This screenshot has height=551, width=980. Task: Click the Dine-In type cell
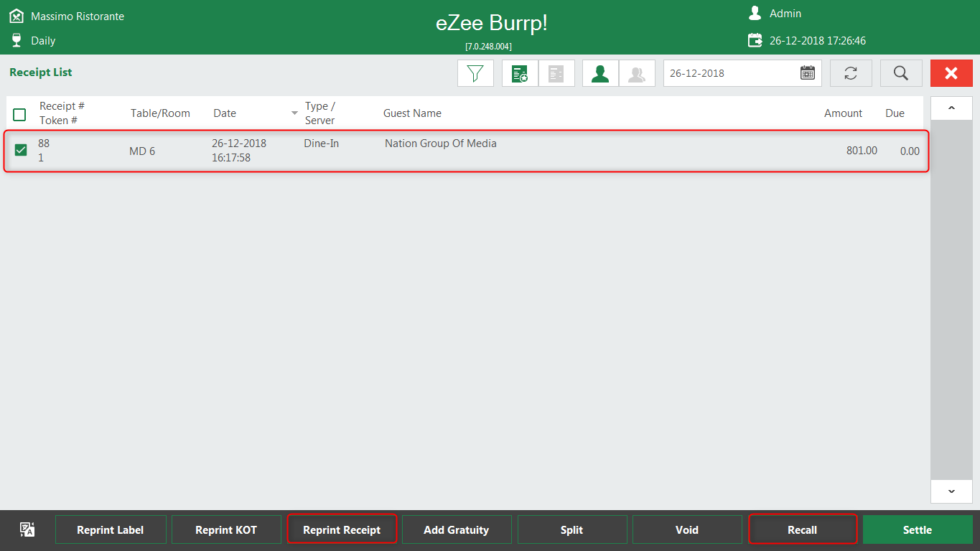coord(321,143)
